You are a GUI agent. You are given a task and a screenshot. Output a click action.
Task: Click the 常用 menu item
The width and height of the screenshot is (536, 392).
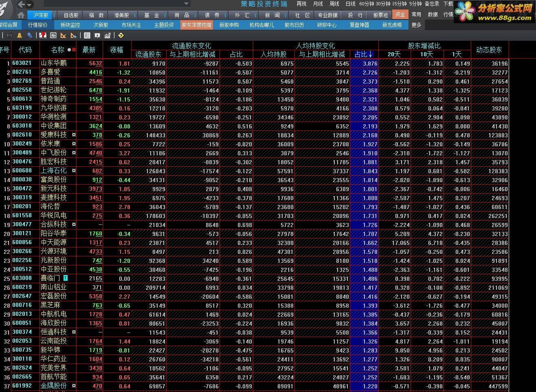416,14
